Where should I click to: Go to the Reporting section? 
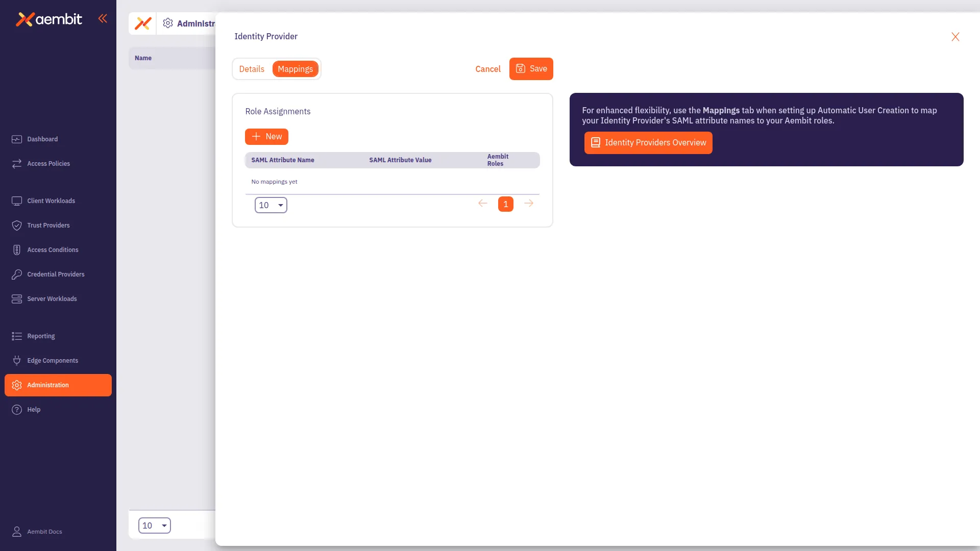point(40,336)
